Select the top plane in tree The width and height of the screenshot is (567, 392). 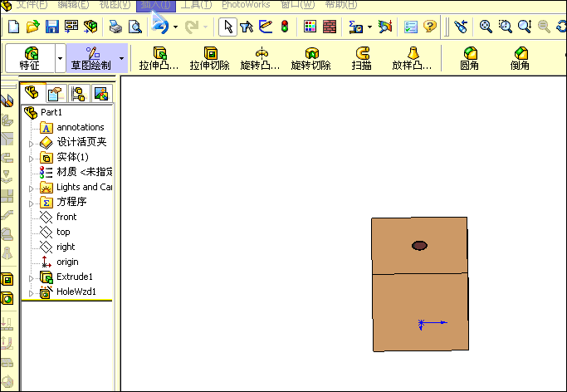(x=63, y=233)
